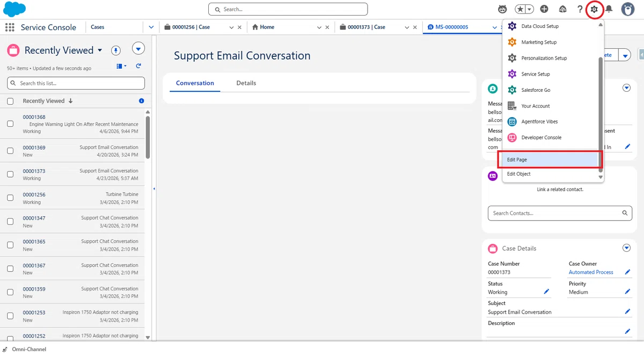Open the user profile avatar
This screenshot has width=644, height=356.
pos(628,9)
